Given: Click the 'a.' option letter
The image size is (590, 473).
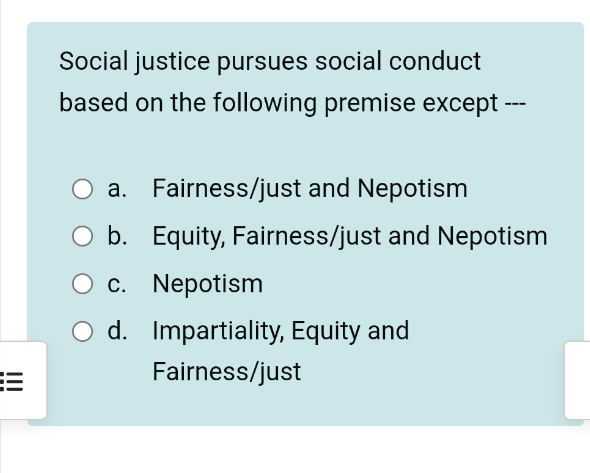Looking at the screenshot, I should point(117,189).
